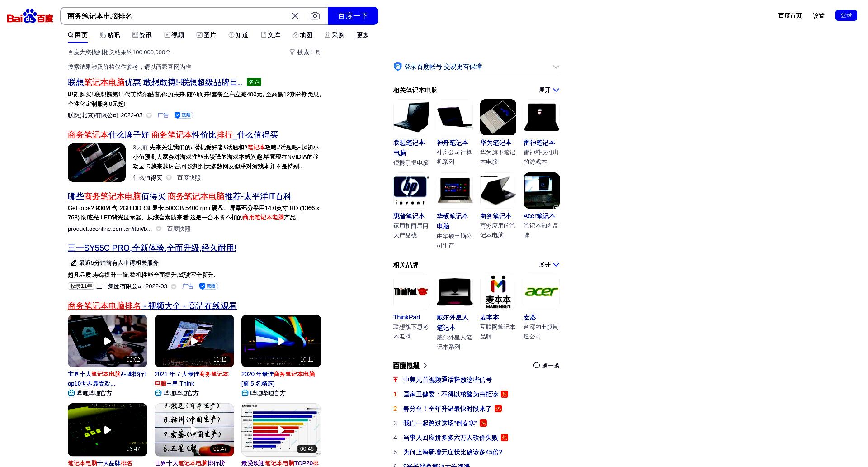Image resolution: width=868 pixels, height=467 pixels.
Task: Switch to the 知道 tab
Action: [238, 35]
